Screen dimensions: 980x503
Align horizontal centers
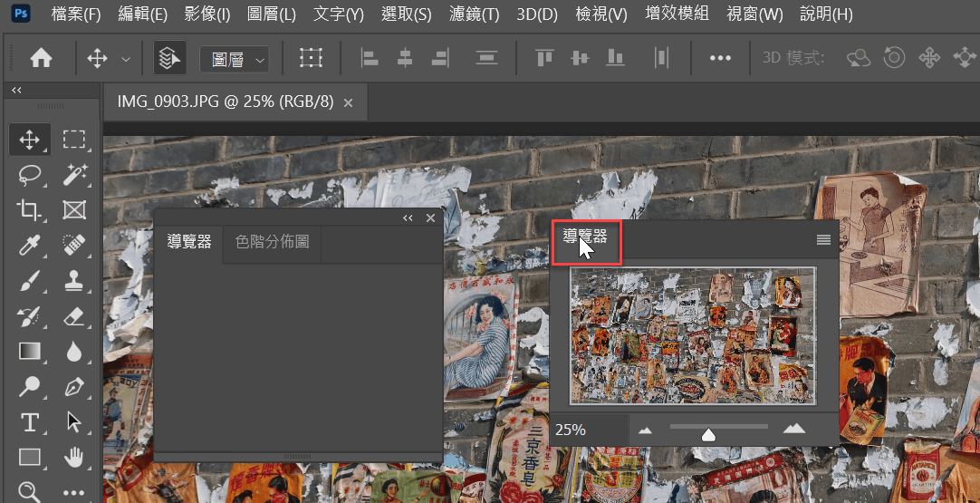tap(405, 58)
